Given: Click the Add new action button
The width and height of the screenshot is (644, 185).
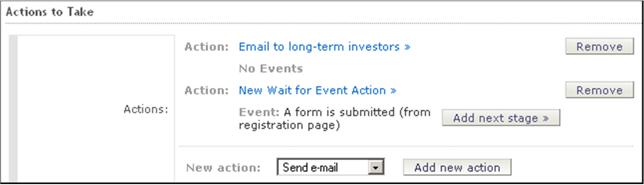Looking at the screenshot, I should pos(457,167).
